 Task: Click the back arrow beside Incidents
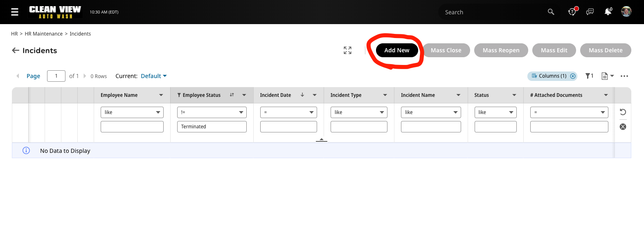coord(16,50)
